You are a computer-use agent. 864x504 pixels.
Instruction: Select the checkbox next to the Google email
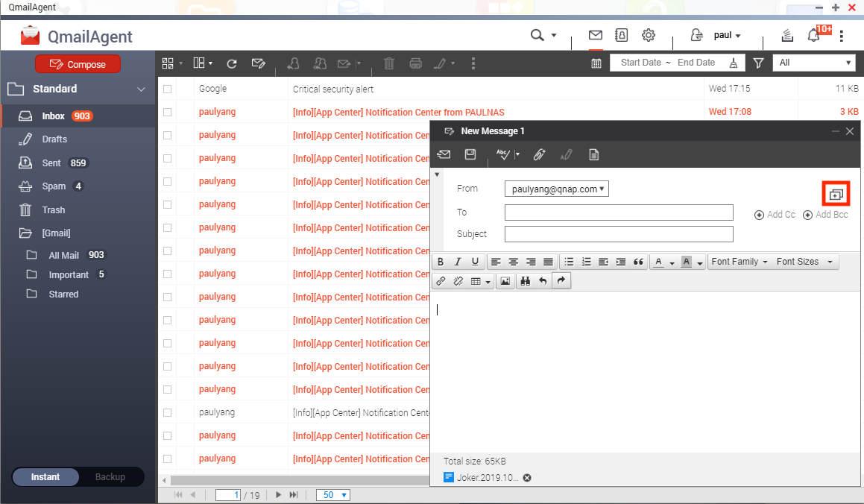(167, 89)
